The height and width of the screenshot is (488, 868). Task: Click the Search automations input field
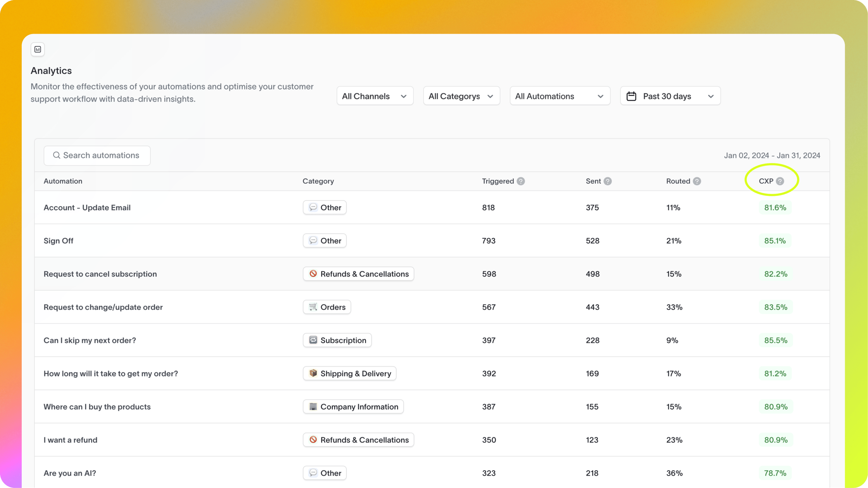coord(97,155)
